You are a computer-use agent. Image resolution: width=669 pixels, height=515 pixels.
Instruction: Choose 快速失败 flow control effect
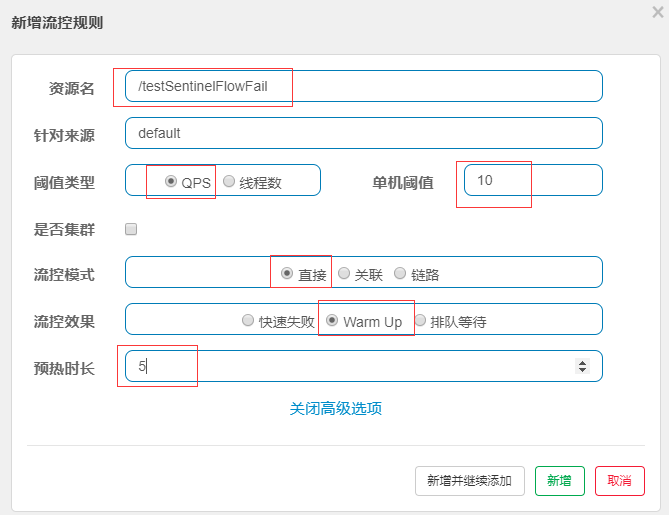[x=248, y=320]
